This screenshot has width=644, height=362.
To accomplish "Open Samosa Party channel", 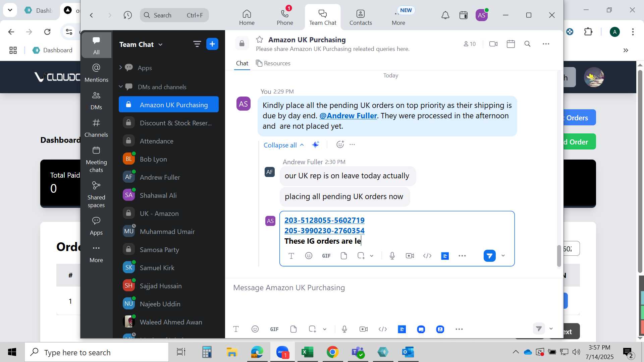I will pyautogui.click(x=169, y=250).
